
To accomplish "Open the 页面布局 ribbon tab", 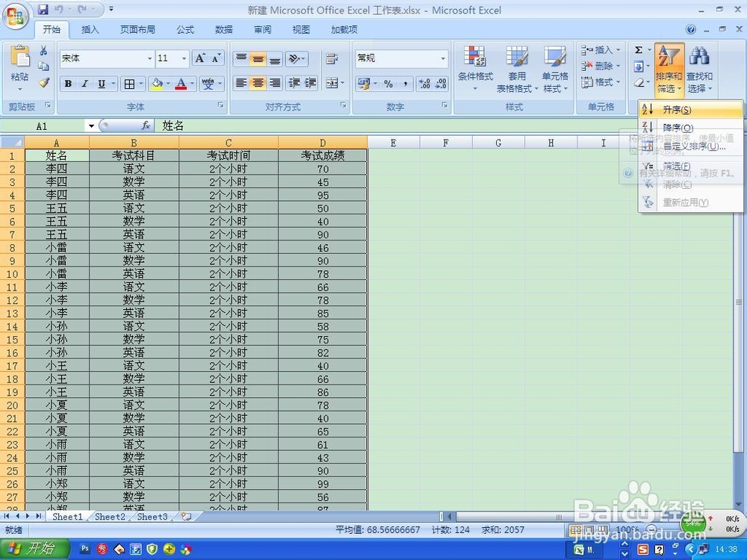I will 137,30.
